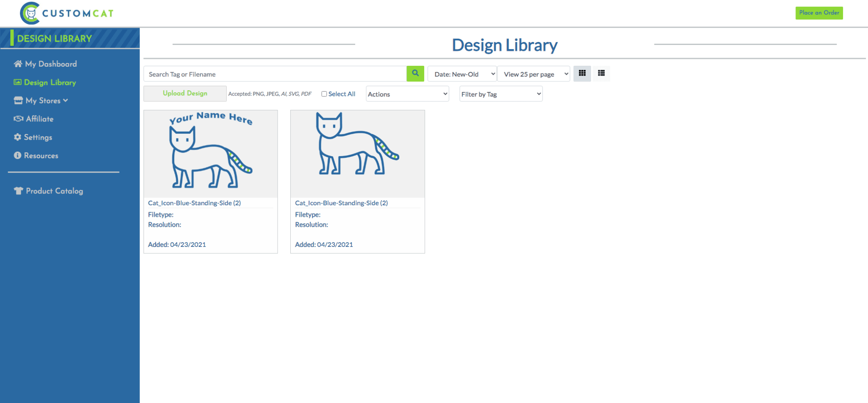Open the Your Name Here cat design thumbnail
Image resolution: width=868 pixels, height=403 pixels.
[211, 153]
